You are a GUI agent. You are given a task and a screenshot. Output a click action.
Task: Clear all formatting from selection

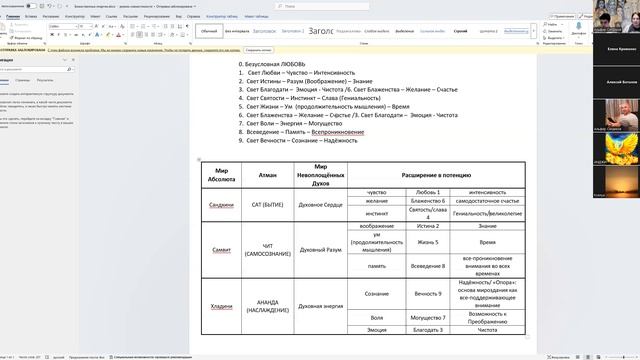[122, 26]
